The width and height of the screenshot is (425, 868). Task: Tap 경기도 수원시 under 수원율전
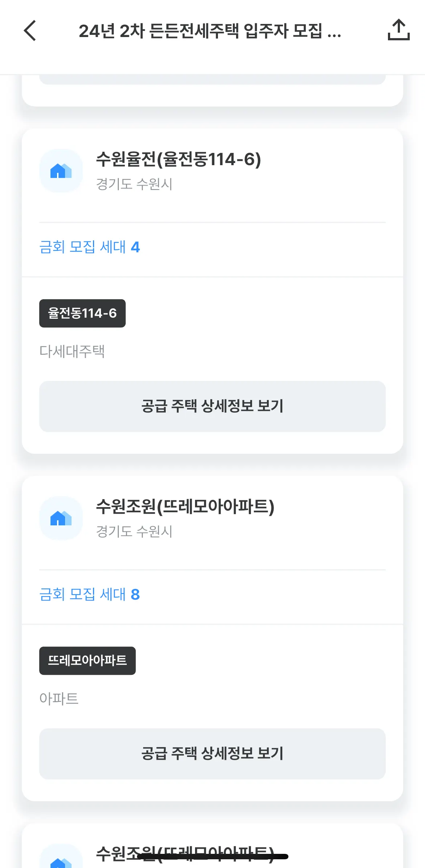[134, 184]
